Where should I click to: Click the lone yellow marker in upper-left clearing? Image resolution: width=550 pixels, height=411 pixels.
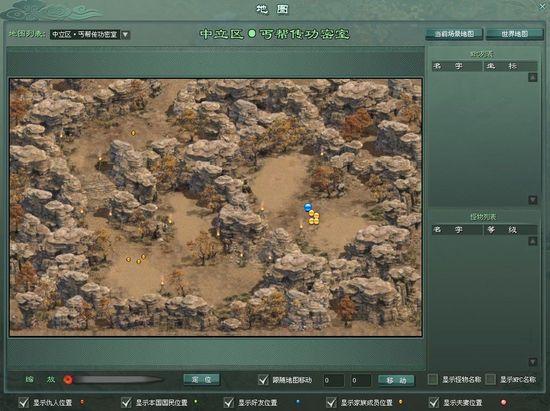tap(133, 133)
